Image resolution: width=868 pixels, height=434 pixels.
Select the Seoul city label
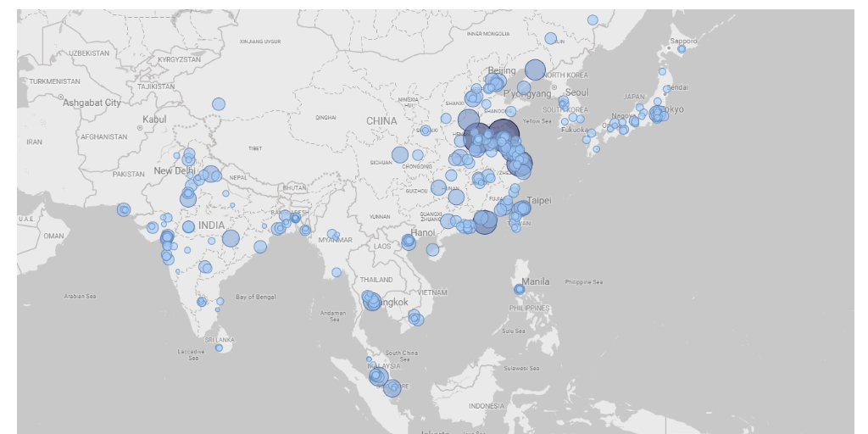576,92
